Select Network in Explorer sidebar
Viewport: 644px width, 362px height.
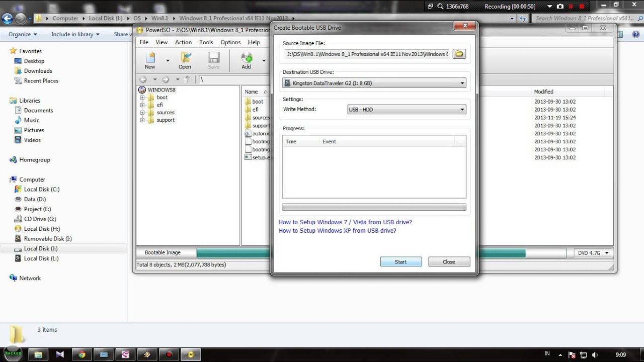pos(30,278)
